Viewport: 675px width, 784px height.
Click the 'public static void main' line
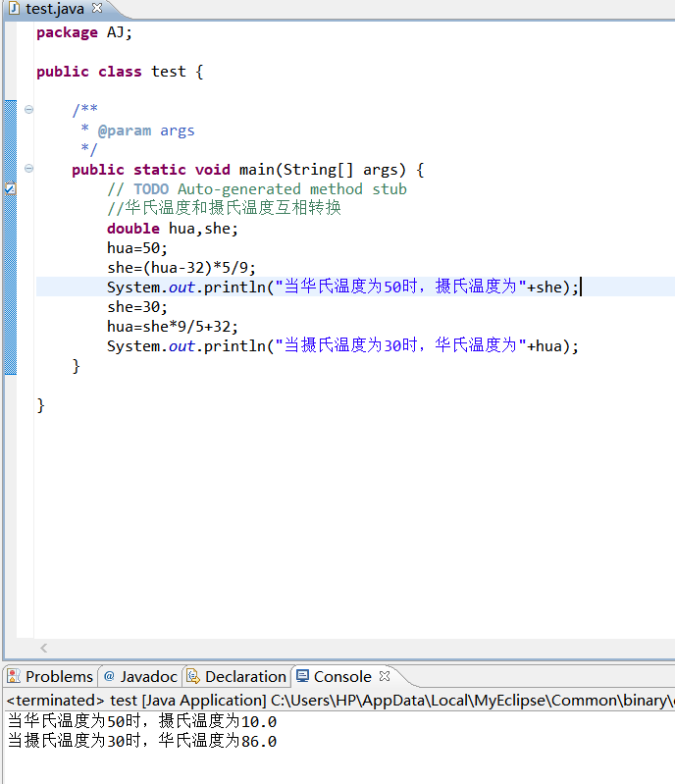pos(248,170)
